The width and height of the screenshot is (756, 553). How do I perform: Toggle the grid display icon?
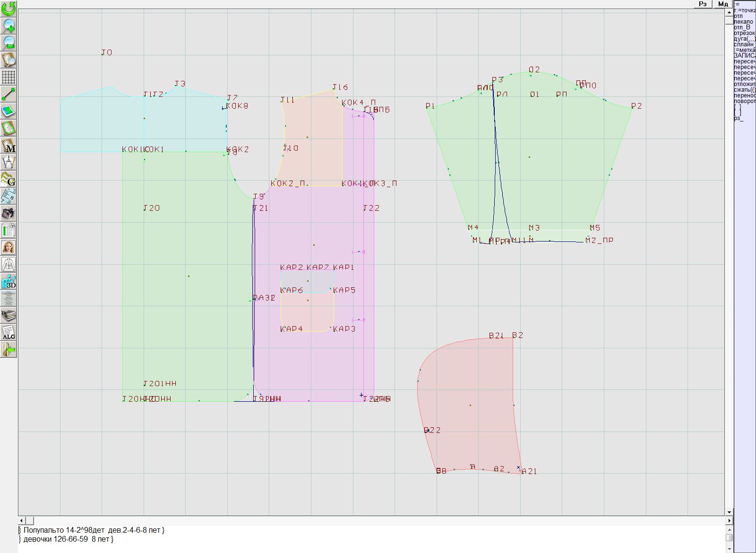[x=9, y=77]
